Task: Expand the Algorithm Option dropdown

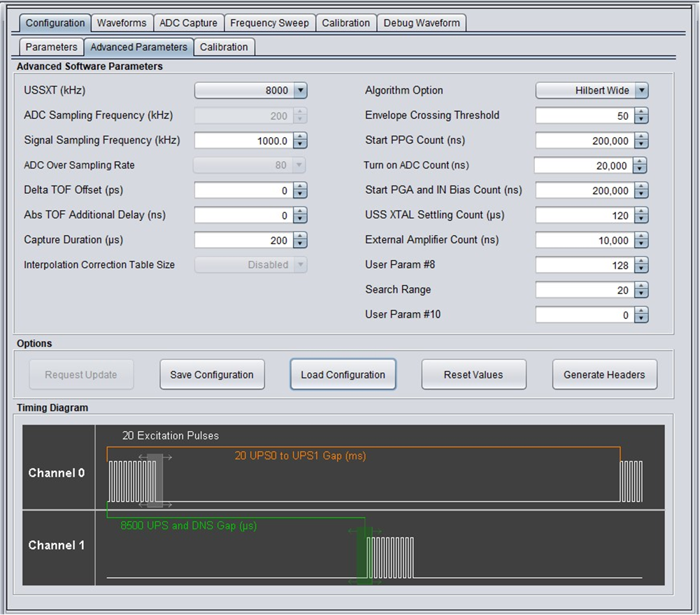Action: pos(641,90)
